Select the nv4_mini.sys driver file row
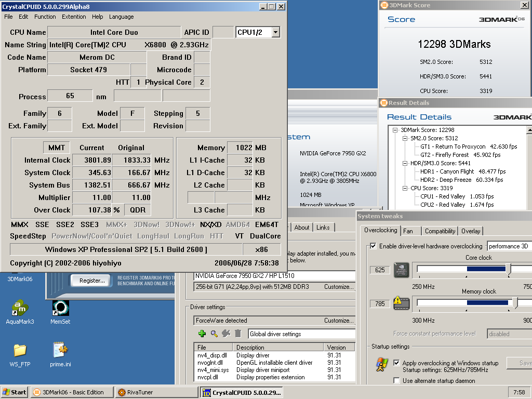 274,370
